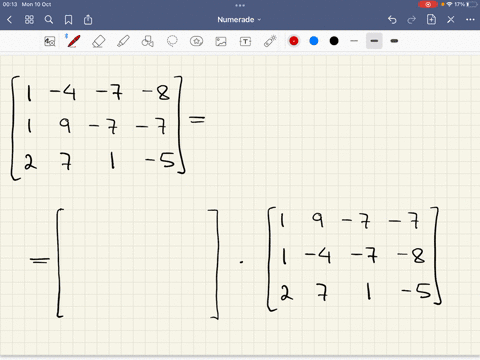
Task: Select the Shapes tool
Action: [x=148, y=41]
